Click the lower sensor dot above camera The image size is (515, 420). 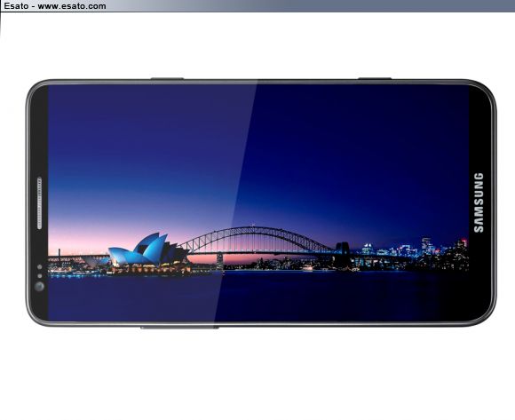pos(40,276)
